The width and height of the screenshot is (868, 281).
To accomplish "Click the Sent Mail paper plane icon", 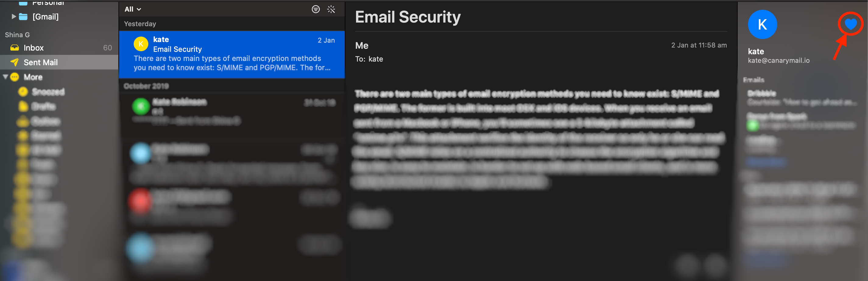I will (15, 62).
